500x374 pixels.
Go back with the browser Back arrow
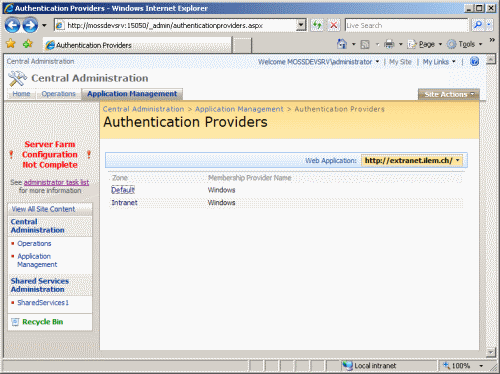tap(13, 25)
